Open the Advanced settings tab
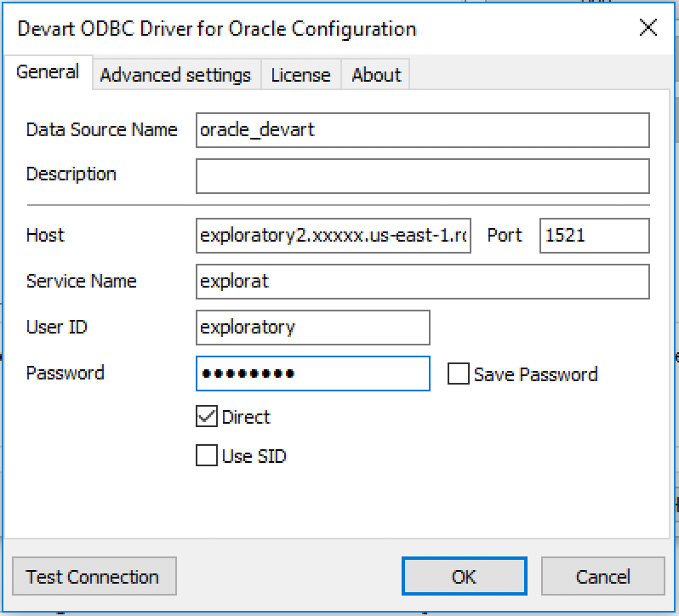Screen dimensions: 679x616 click(x=176, y=75)
